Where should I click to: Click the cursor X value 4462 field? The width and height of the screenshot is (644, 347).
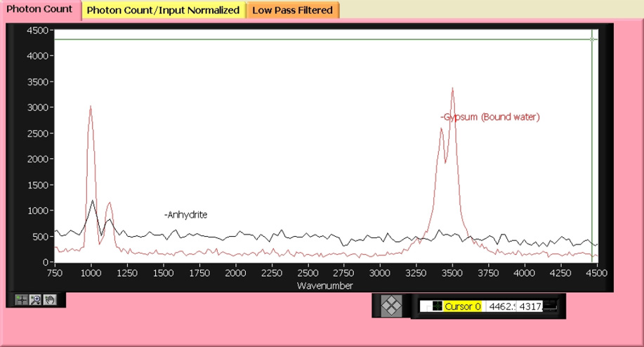[x=501, y=306]
